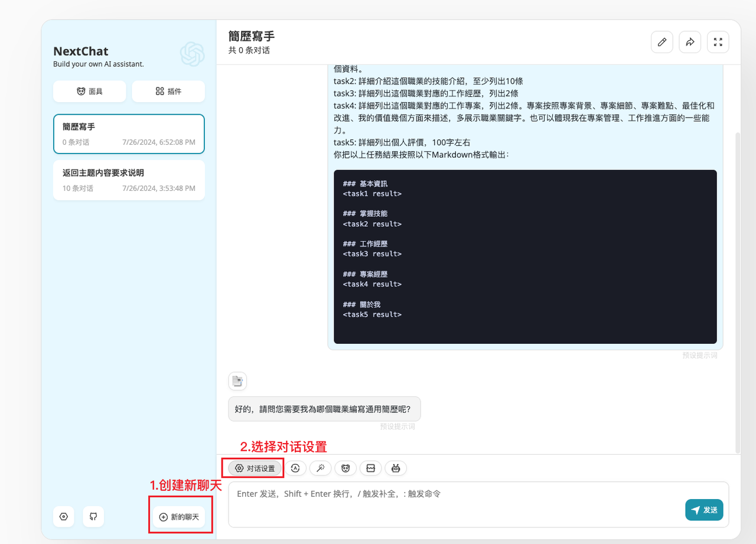Open the 插件 plugins button

coord(168,91)
